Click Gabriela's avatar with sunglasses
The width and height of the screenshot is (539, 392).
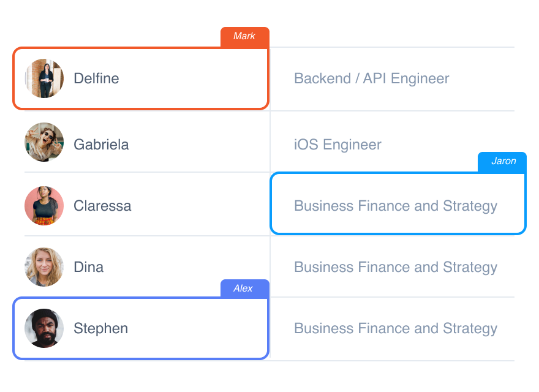tap(44, 142)
